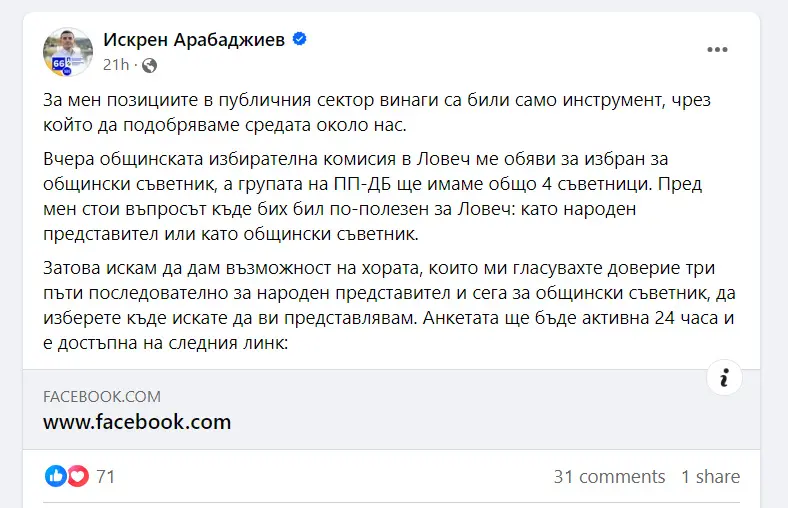Click the FACEBOOK.COM domain label
The height and width of the screenshot is (508, 788).
pyautogui.click(x=102, y=397)
